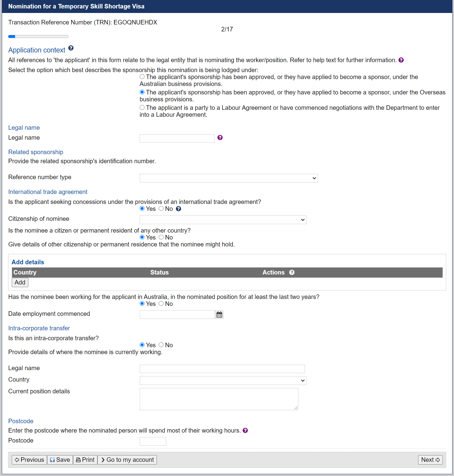This screenshot has width=454, height=476.
Task: Click the form progress bar
Action: [38, 36]
